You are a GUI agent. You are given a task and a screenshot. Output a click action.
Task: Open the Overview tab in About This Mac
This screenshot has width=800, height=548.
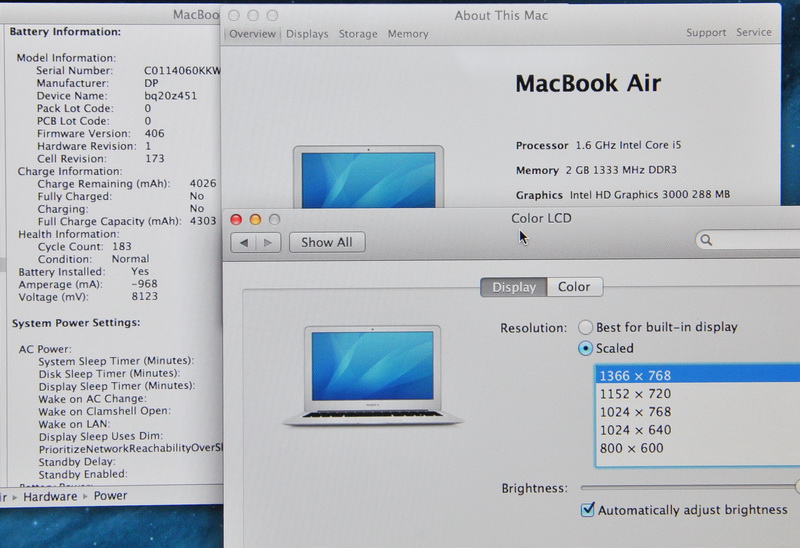click(252, 34)
